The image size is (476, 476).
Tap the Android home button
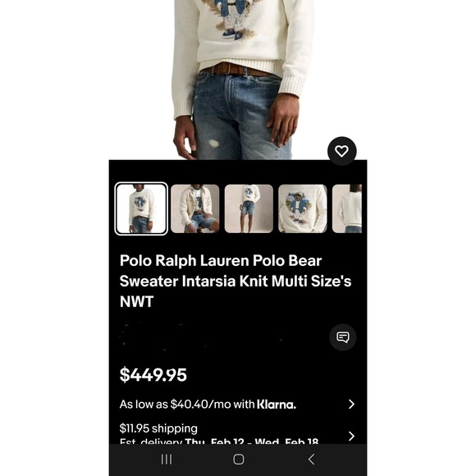pyautogui.click(x=238, y=460)
